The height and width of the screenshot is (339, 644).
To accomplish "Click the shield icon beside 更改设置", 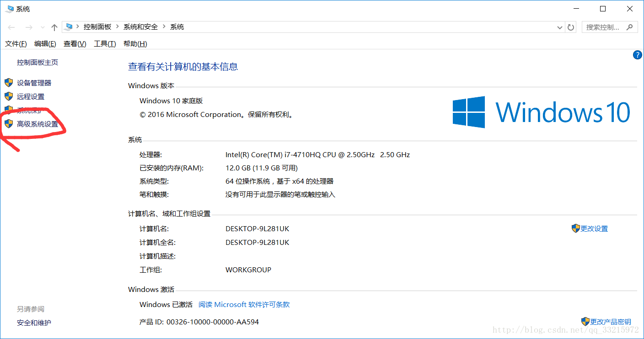I will 576,228.
